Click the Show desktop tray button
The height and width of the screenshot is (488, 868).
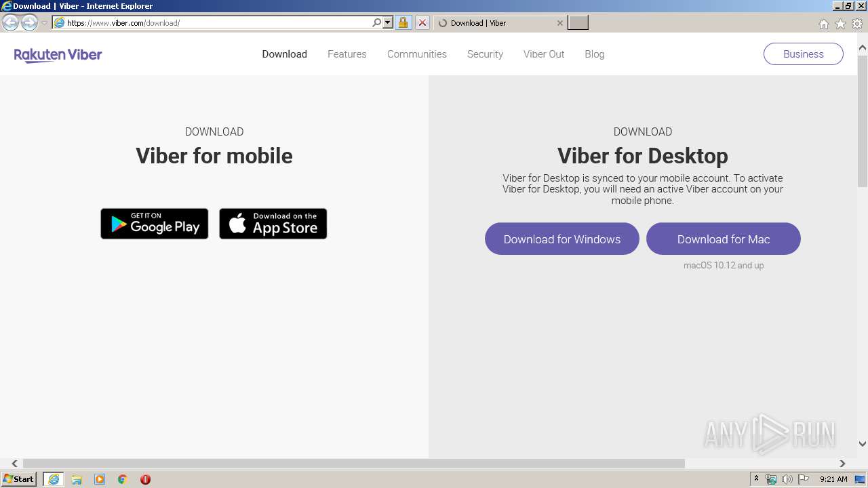tap(861, 479)
